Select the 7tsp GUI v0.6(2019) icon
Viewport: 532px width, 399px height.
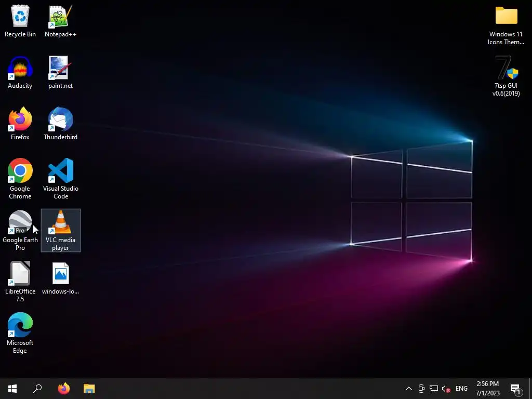click(x=506, y=77)
